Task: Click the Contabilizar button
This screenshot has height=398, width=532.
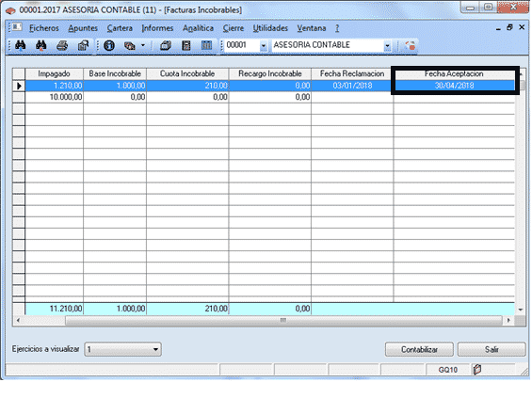Action: point(419,349)
